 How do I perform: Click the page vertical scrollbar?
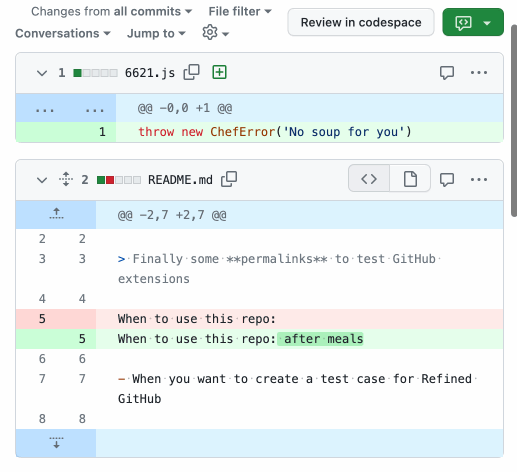[x=514, y=121]
